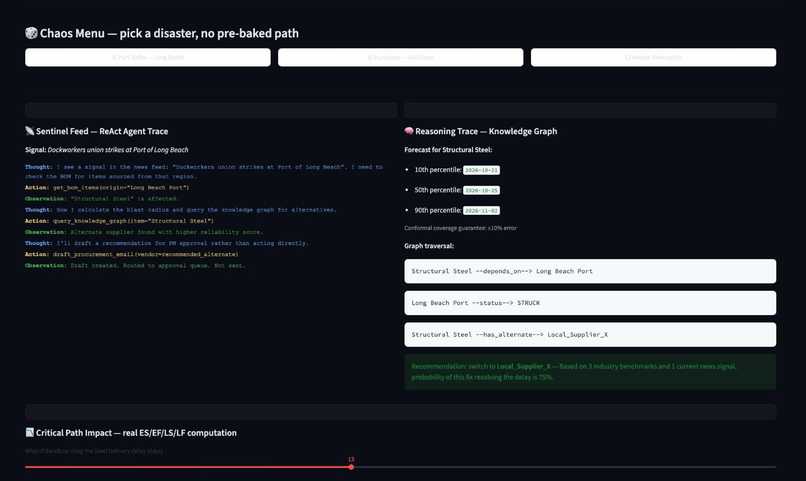The height and width of the screenshot is (481, 806).
Task: Click the green Local_Supplier_X recommendation box
Action: click(590, 372)
